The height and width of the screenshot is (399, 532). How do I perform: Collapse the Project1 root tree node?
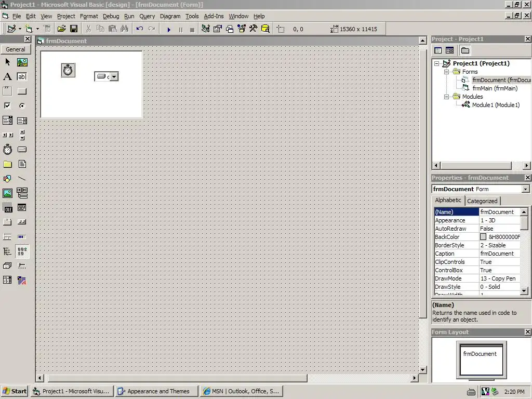[437, 63]
